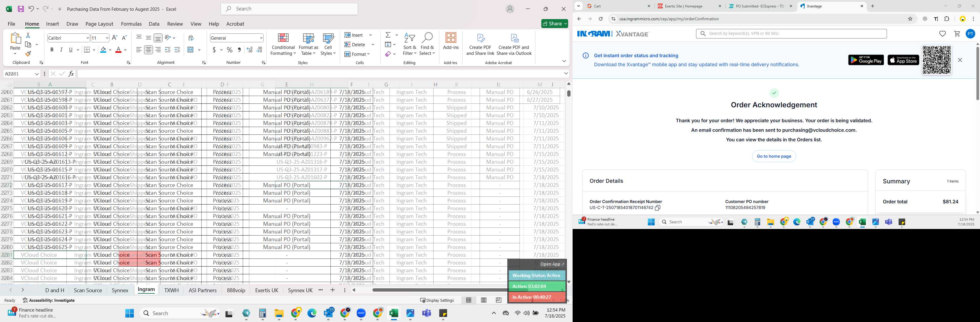Click the Format Painter brush icon
This screenshot has width=980, height=322.
28,54
